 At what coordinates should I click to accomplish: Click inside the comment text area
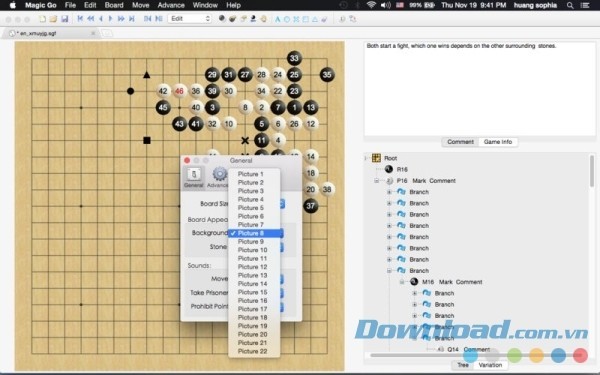pos(479,89)
